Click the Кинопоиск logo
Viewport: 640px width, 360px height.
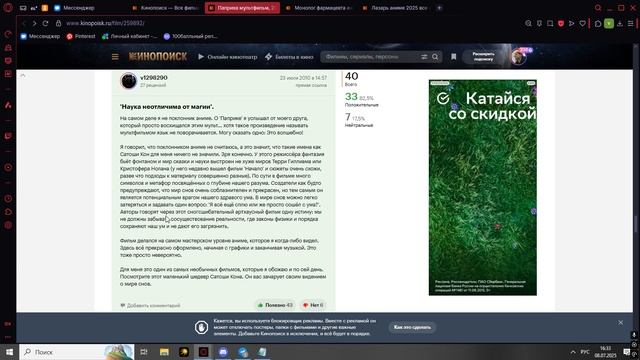point(158,56)
